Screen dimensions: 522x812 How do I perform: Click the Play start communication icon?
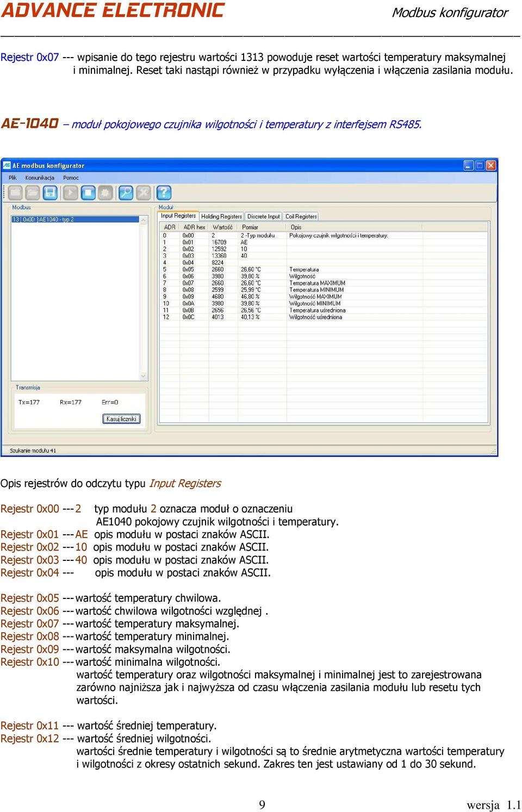tap(70, 192)
